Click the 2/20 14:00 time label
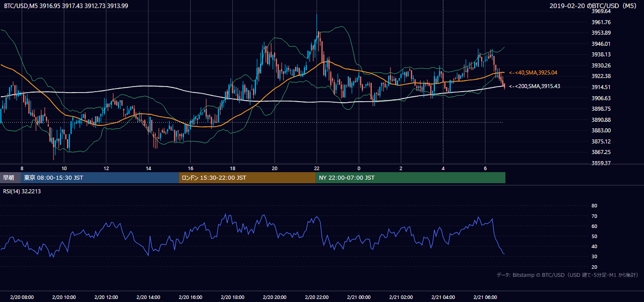The image size is (644, 302). [148, 297]
